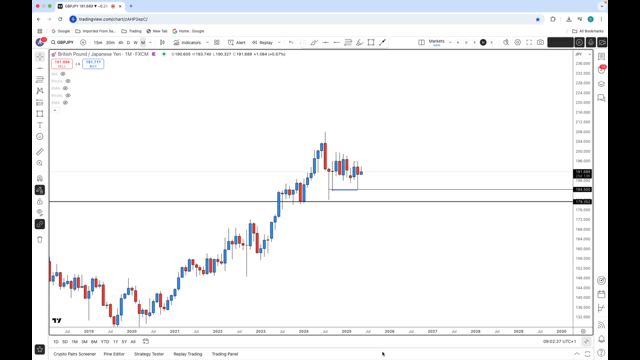This screenshot has width=640, height=360.
Task: Select the magnet mode icon
Action: pyautogui.click(x=40, y=178)
